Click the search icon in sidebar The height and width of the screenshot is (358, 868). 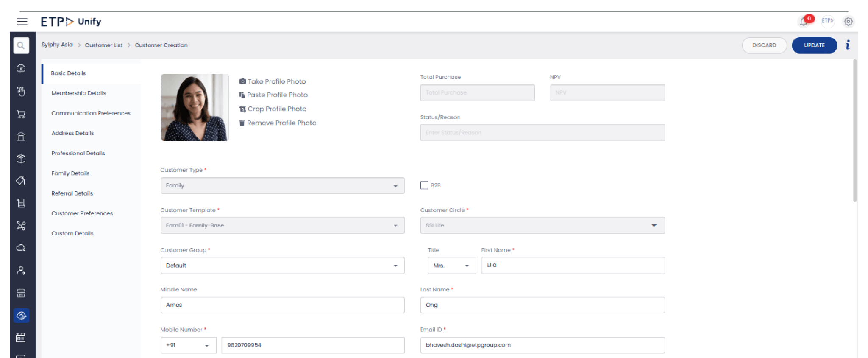21,45
